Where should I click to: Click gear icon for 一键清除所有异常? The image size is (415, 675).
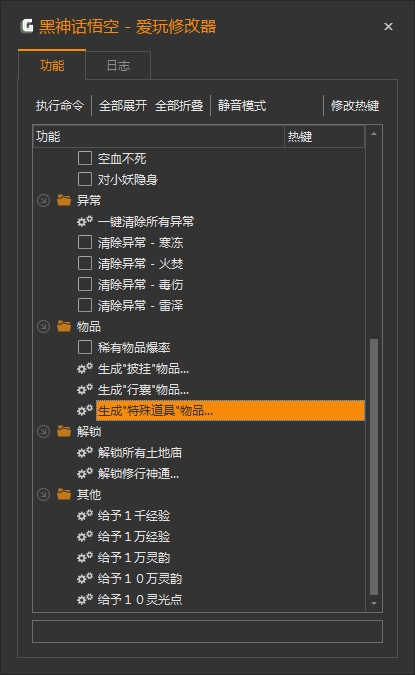[85, 221]
